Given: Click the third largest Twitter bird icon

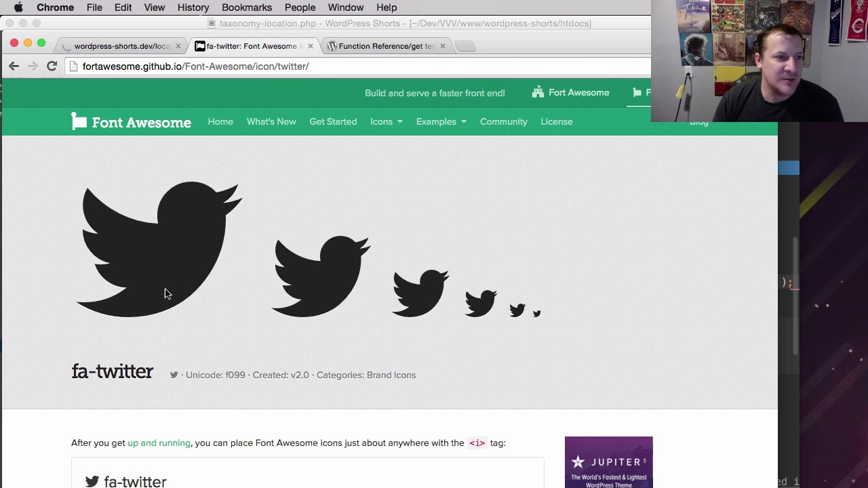Looking at the screenshot, I should tap(420, 293).
